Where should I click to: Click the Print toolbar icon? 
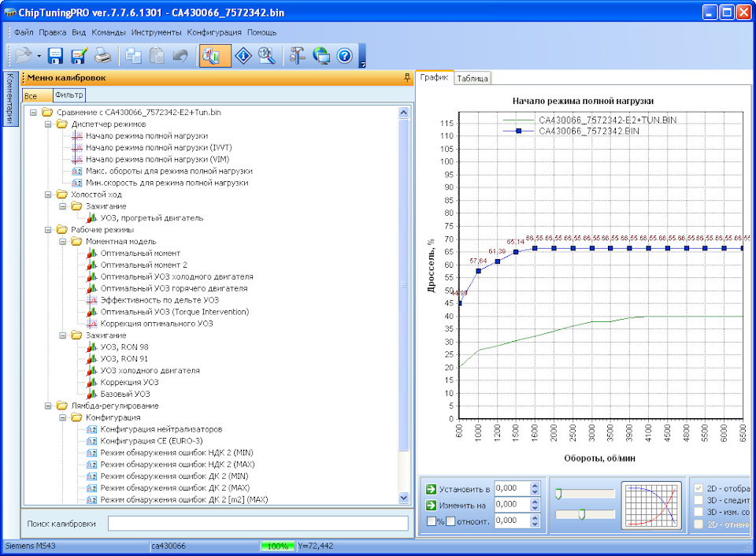(102, 55)
